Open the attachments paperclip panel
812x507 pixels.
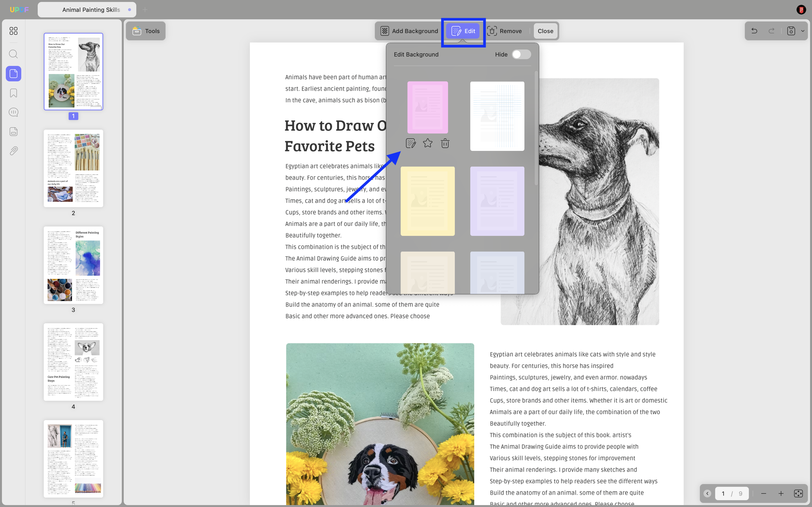(x=14, y=151)
